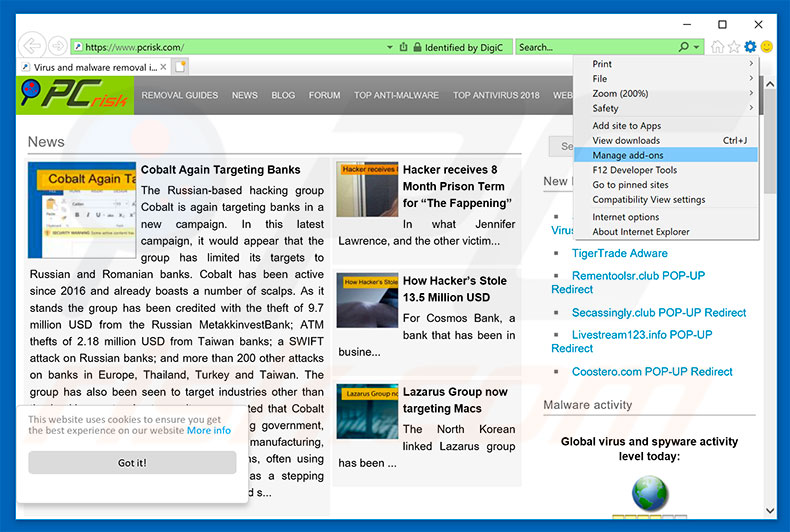Click the Got it! cookie button
790x532 pixels.
(x=132, y=462)
